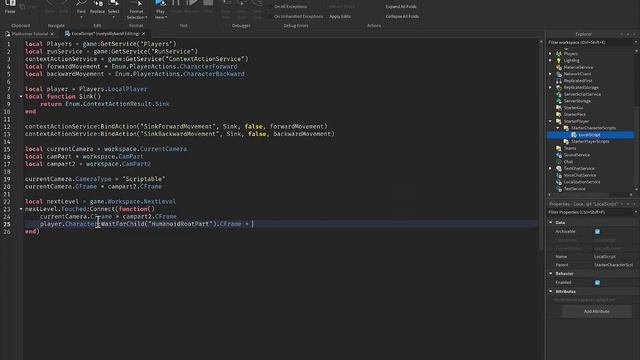Image resolution: width=640 pixels, height=360 pixels.
Task: Click the Filter Properties search field
Action: (x=590, y=212)
